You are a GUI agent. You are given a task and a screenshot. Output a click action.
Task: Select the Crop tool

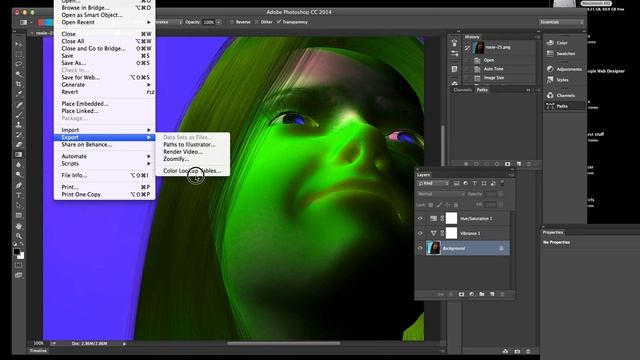[19, 84]
